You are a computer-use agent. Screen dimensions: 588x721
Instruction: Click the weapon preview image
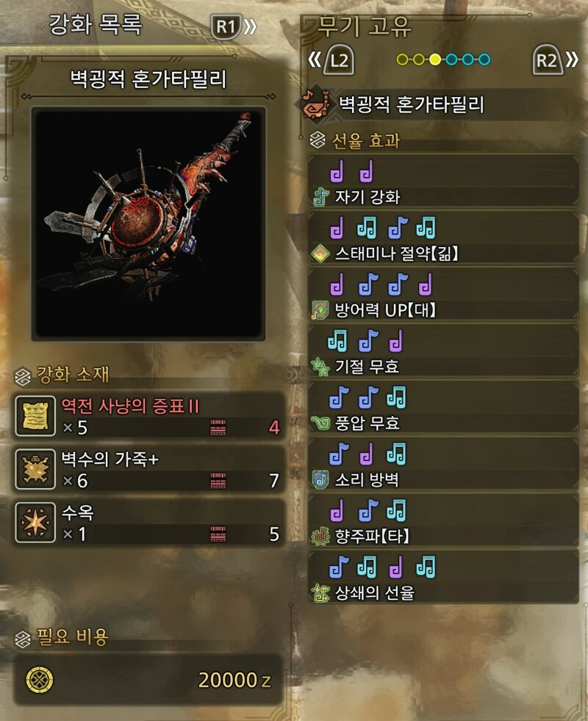148,224
